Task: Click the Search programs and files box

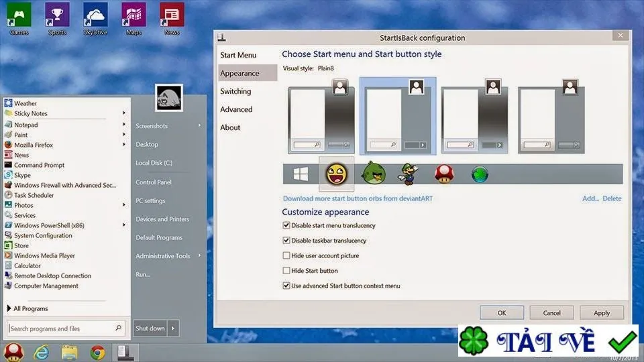Action: pyautogui.click(x=66, y=328)
